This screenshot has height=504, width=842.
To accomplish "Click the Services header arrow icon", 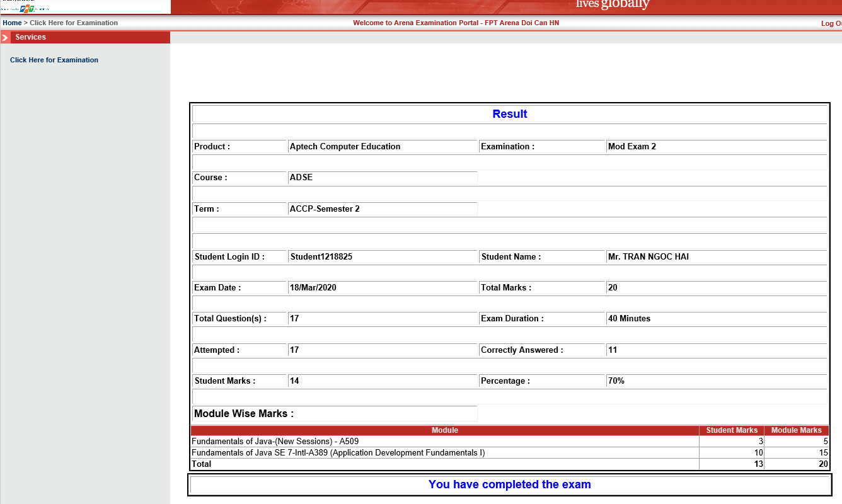I will click(x=5, y=38).
